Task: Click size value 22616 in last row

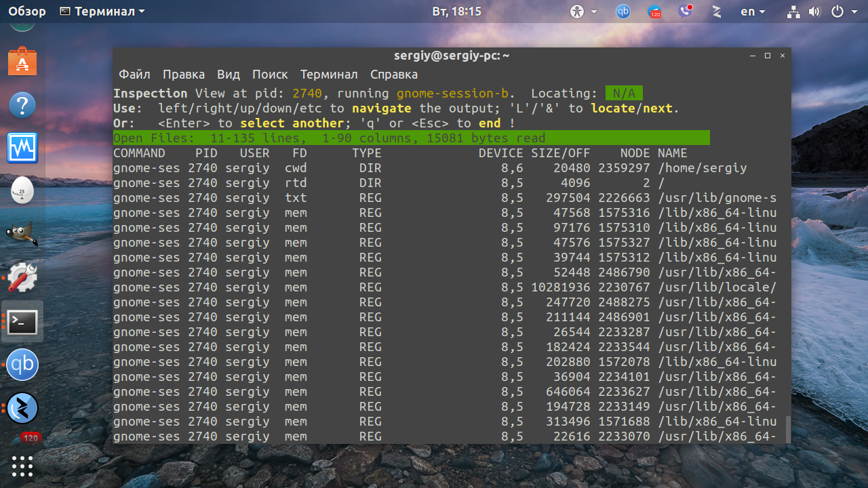Action: click(x=572, y=436)
